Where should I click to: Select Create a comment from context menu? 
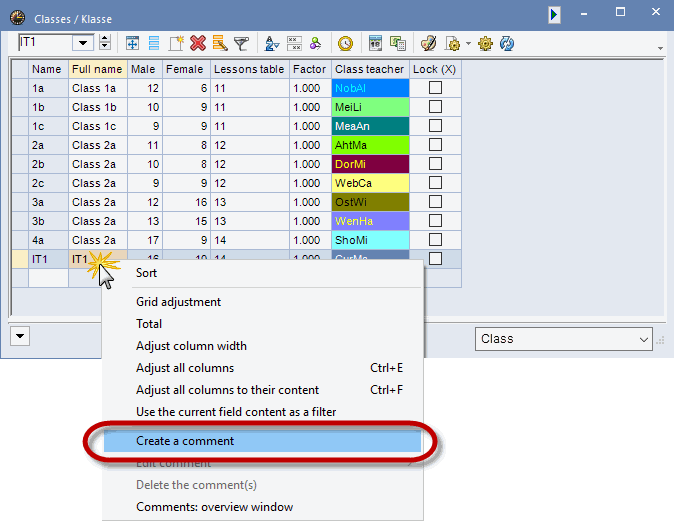[x=185, y=441]
